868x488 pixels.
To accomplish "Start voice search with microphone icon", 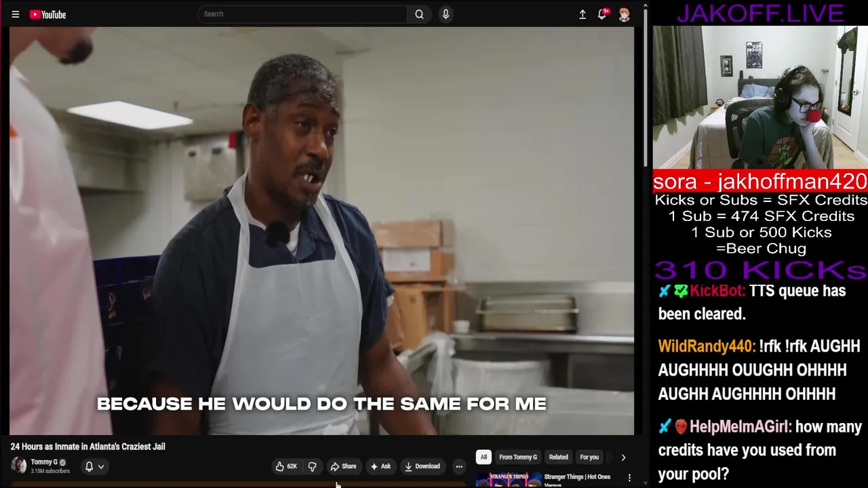I will pyautogui.click(x=446, y=14).
